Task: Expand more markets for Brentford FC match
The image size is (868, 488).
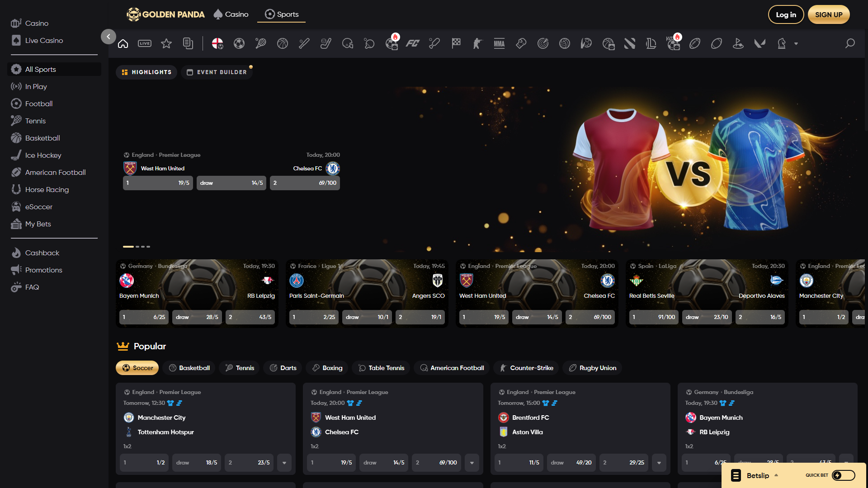Action: (659, 463)
